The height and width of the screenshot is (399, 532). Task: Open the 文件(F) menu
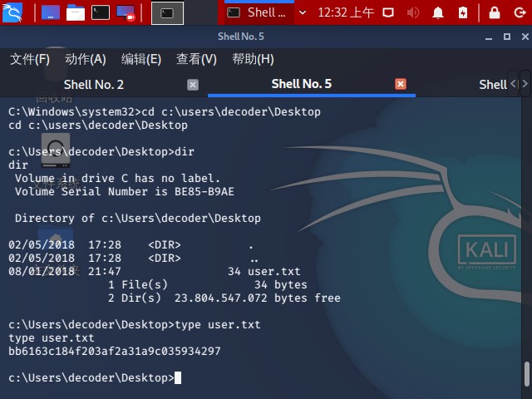pyautogui.click(x=30, y=59)
